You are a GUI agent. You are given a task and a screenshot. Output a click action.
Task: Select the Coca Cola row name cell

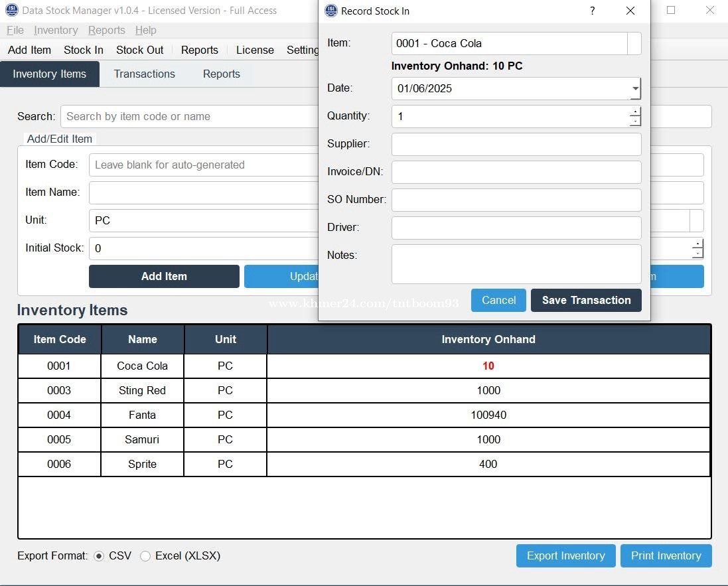pos(143,366)
